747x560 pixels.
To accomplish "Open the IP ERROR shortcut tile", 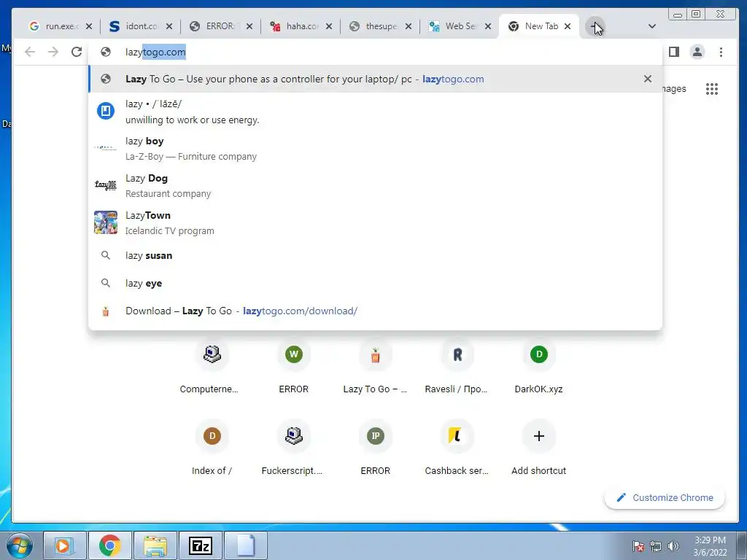I will coord(376,448).
